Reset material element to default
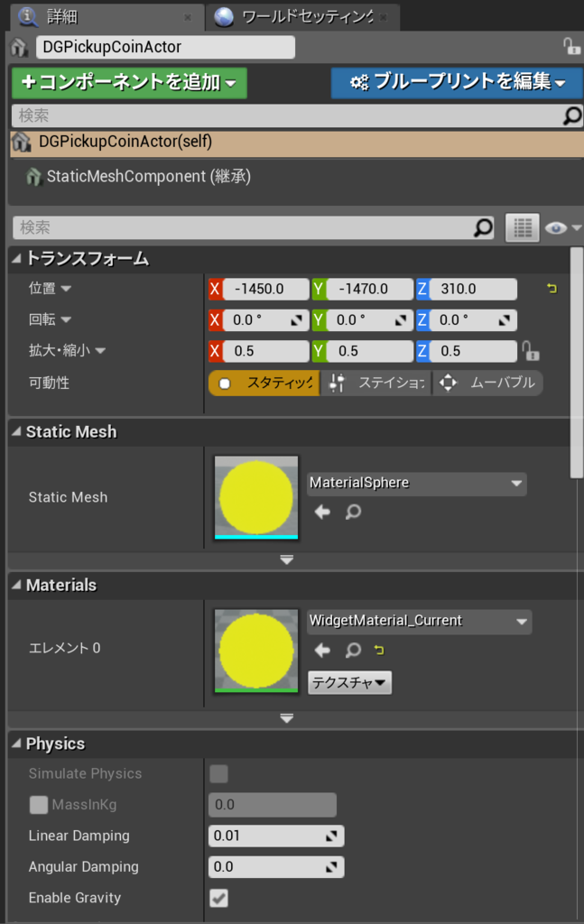This screenshot has width=584, height=924. click(x=379, y=650)
